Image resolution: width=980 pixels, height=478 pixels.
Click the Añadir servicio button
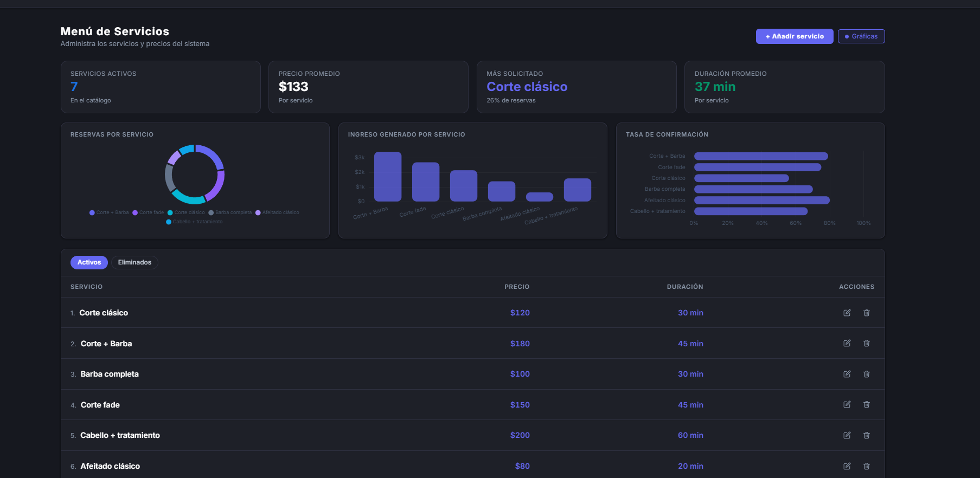click(x=795, y=36)
